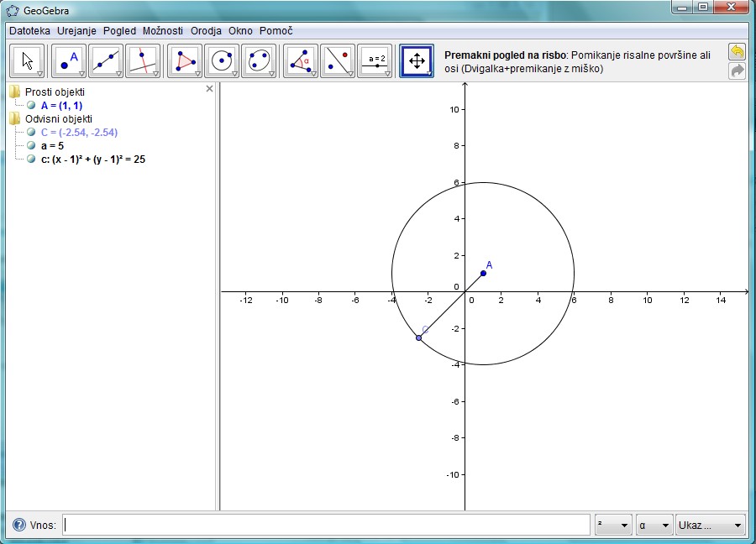Pick the Polygon tool
This screenshot has width=756, height=544.
(x=185, y=61)
